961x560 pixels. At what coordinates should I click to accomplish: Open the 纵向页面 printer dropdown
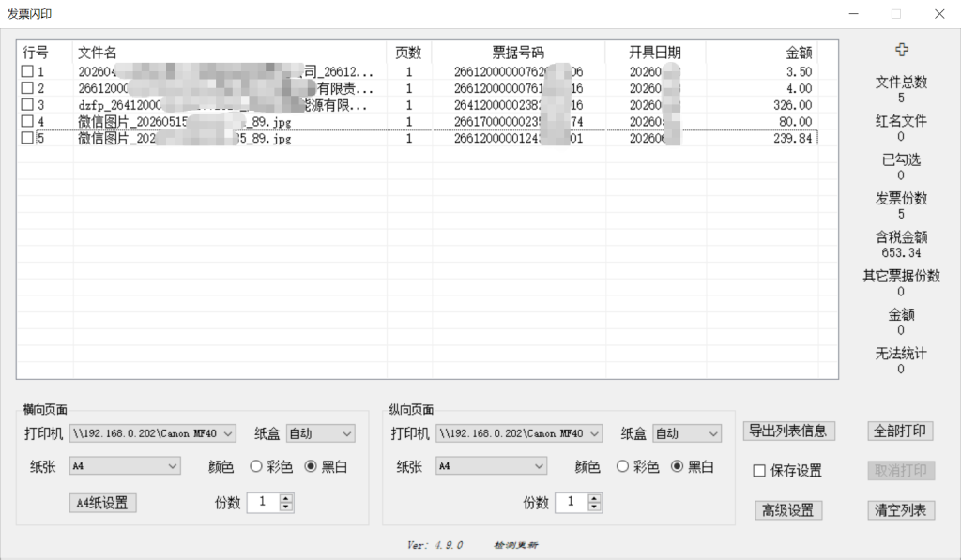(519, 433)
